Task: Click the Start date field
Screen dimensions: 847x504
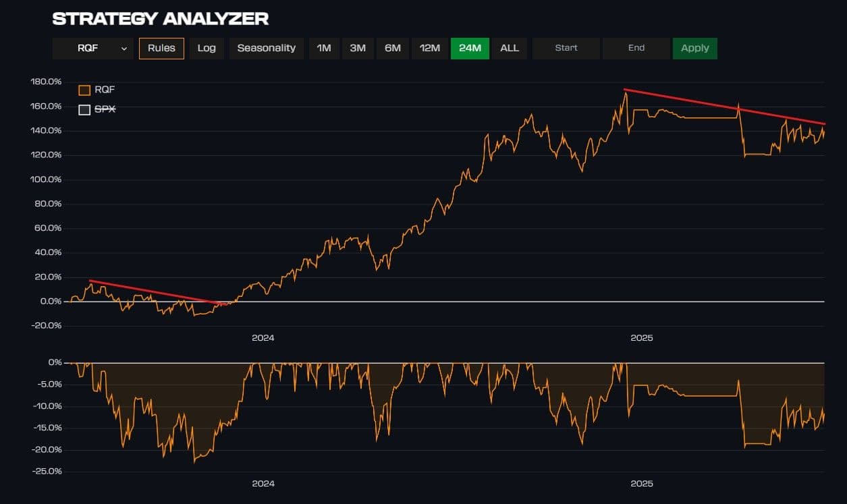Action: [x=566, y=48]
